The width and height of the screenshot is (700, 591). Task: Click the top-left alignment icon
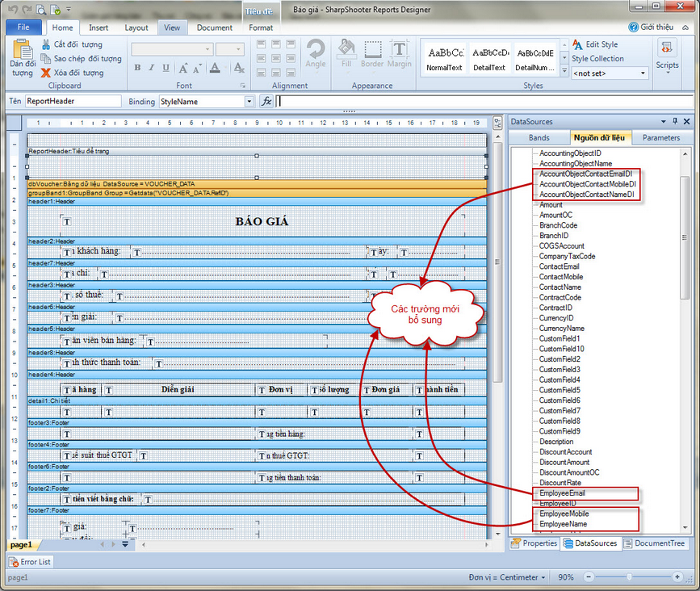[x=262, y=44]
